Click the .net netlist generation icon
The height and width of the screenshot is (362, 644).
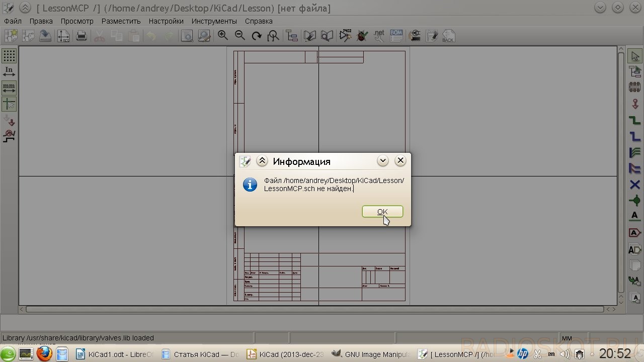[x=379, y=36]
